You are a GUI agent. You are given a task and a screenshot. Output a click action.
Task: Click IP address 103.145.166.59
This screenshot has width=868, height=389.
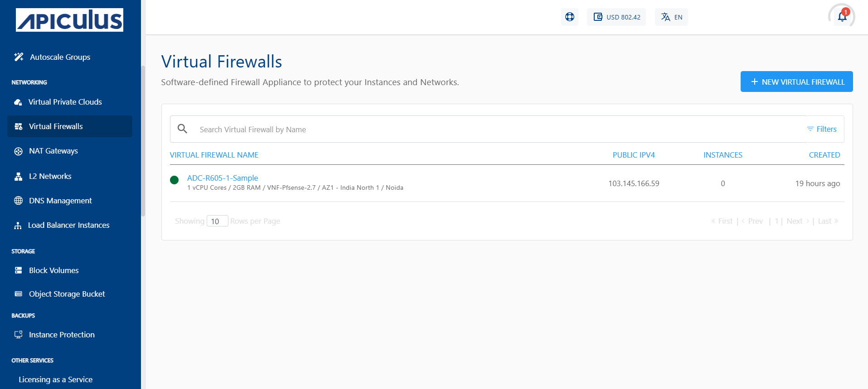click(x=634, y=183)
